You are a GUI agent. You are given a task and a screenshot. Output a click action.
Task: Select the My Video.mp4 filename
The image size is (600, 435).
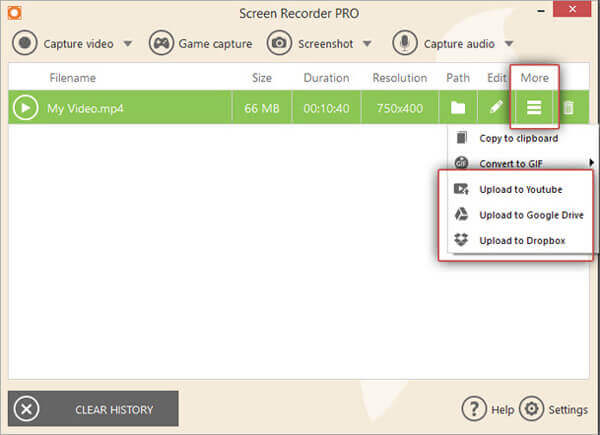click(85, 109)
